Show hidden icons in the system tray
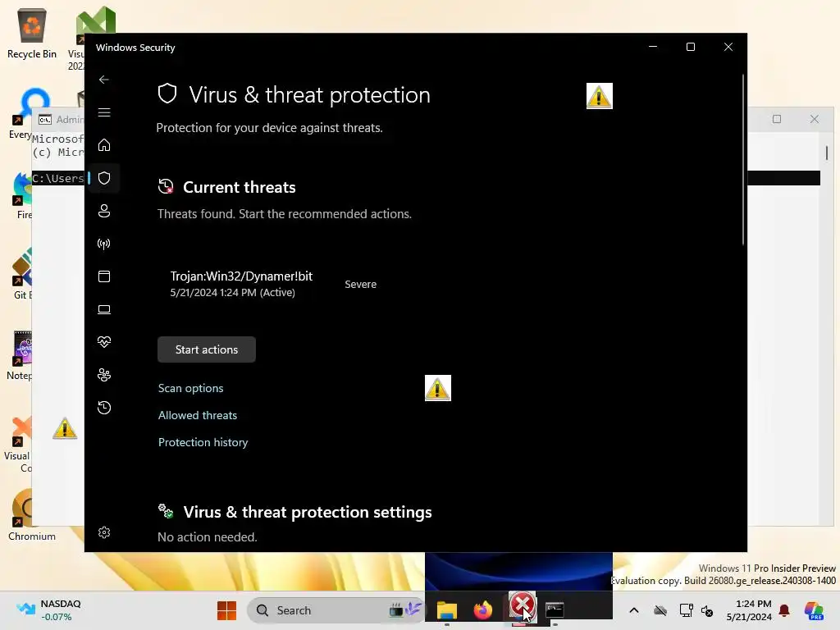The image size is (840, 630). pyautogui.click(x=634, y=610)
